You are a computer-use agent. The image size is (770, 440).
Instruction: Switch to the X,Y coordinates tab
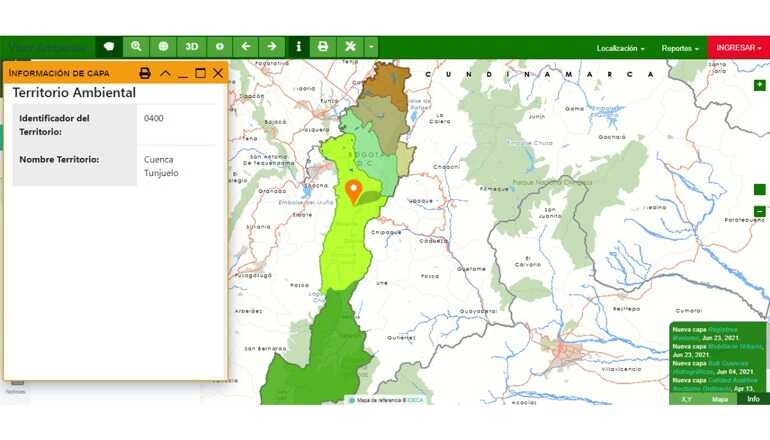pyautogui.click(x=686, y=399)
